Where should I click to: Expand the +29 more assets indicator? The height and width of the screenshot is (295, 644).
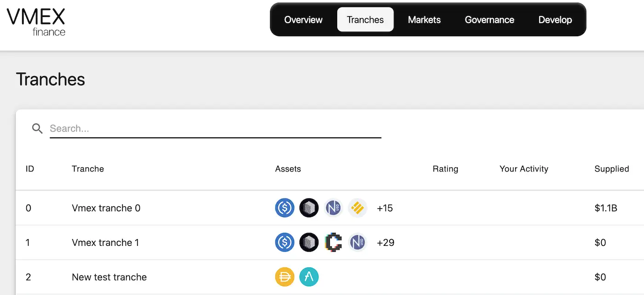(385, 243)
